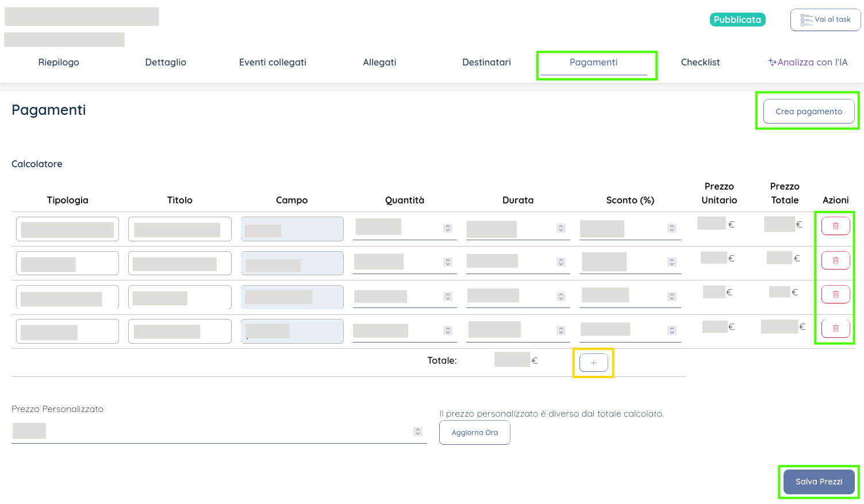
Task: Remove the third calculator row
Action: point(835,294)
